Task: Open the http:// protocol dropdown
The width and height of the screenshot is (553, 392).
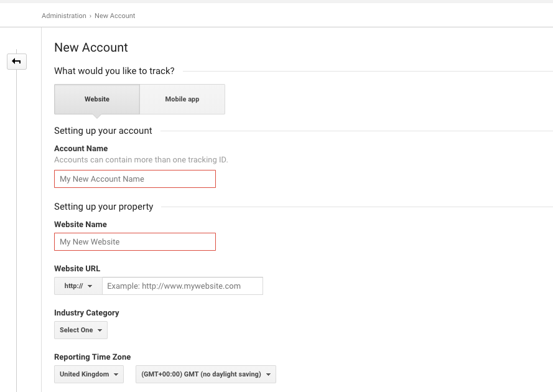Action: coord(78,286)
